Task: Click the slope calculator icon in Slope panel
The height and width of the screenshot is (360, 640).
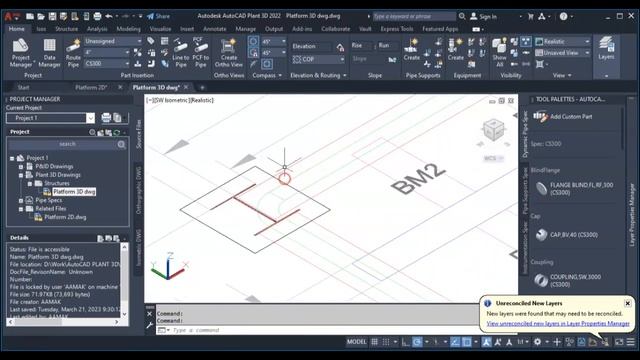Action: (x=392, y=60)
